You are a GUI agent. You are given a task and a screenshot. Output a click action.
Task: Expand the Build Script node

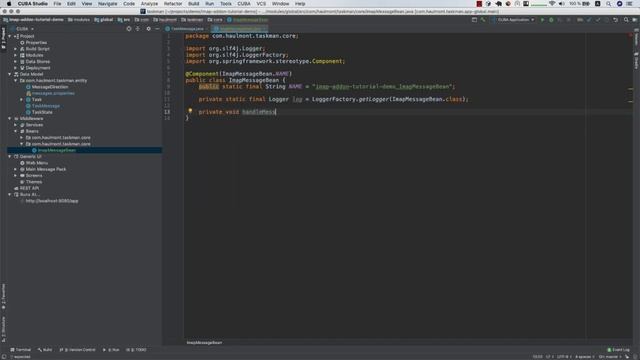(16, 49)
